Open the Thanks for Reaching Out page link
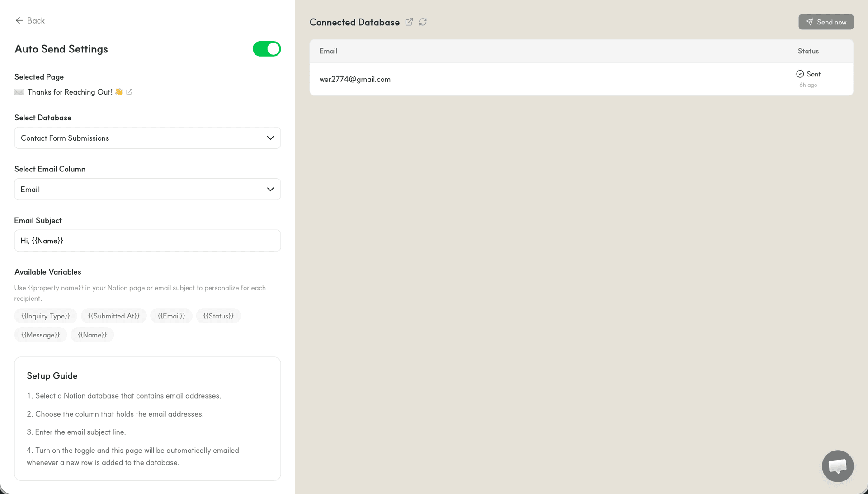 coord(70,92)
